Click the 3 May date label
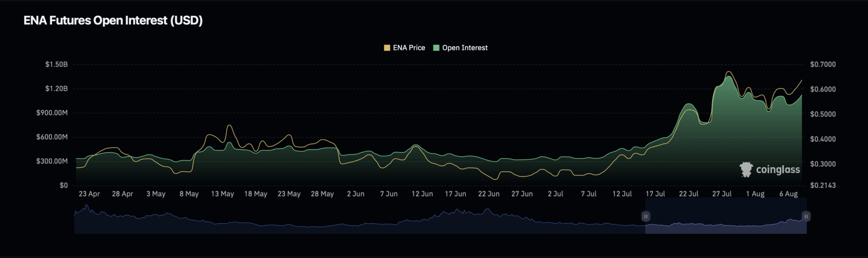The width and height of the screenshot is (868, 258). tap(156, 194)
